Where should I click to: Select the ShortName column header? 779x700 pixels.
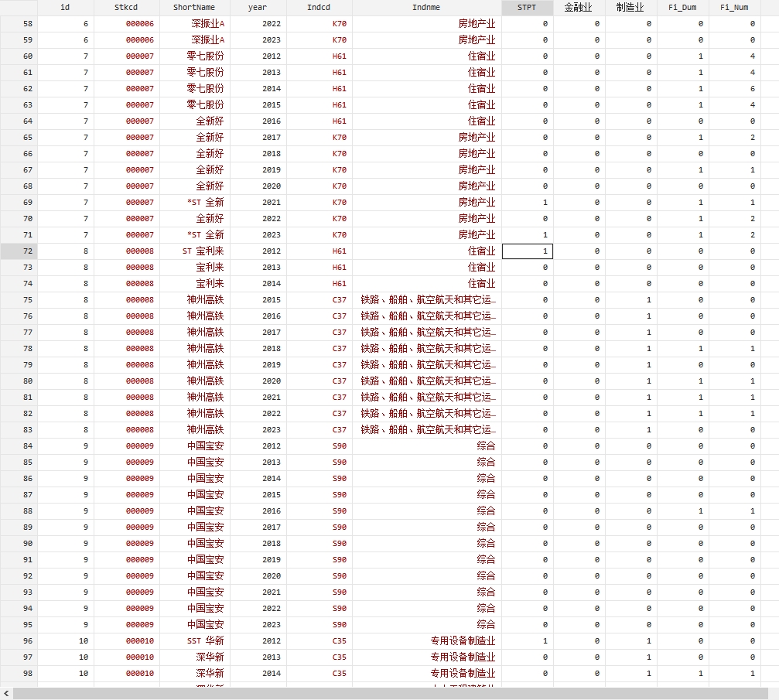pos(194,8)
